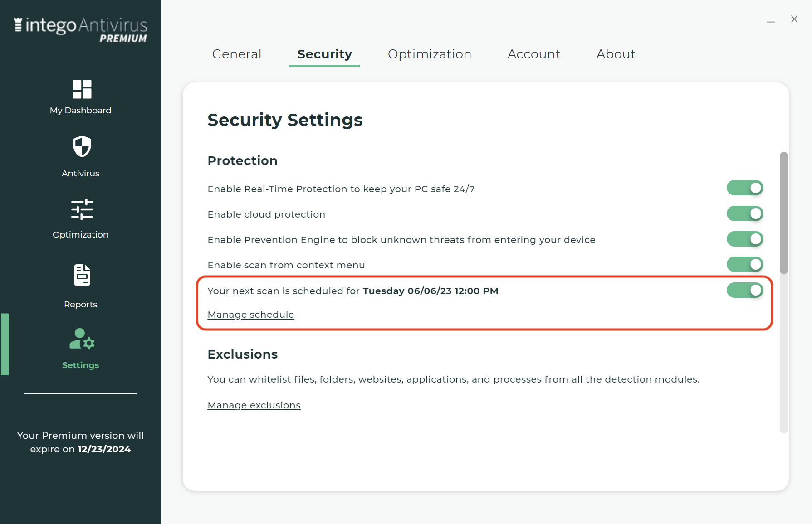
Task: Click the Manage schedule link
Action: [251, 315]
